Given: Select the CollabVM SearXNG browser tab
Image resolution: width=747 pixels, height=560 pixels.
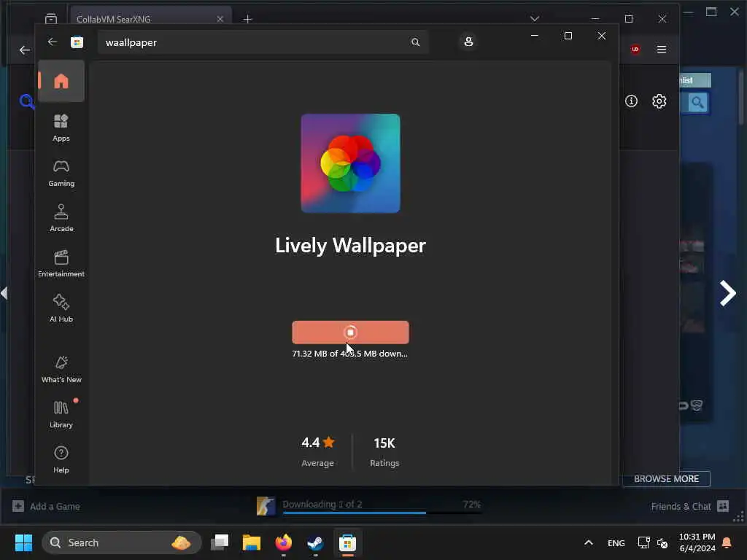Looking at the screenshot, I should 150,19.
